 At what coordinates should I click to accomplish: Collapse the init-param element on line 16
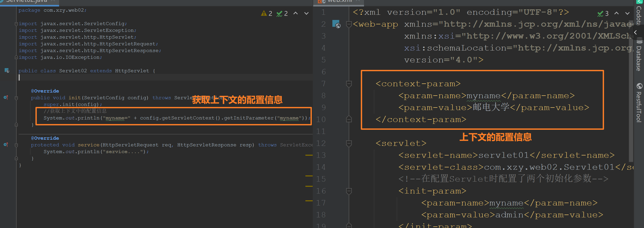pyautogui.click(x=349, y=191)
